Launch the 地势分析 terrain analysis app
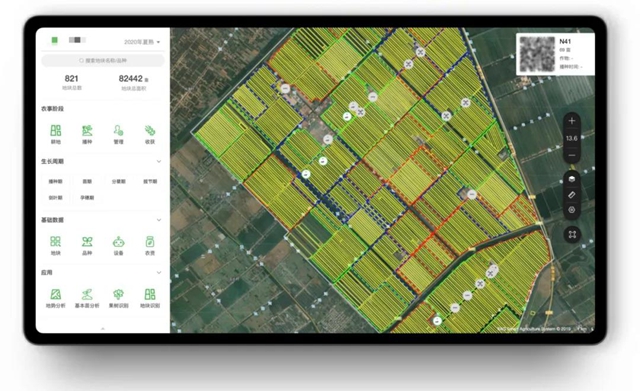 coord(56,294)
